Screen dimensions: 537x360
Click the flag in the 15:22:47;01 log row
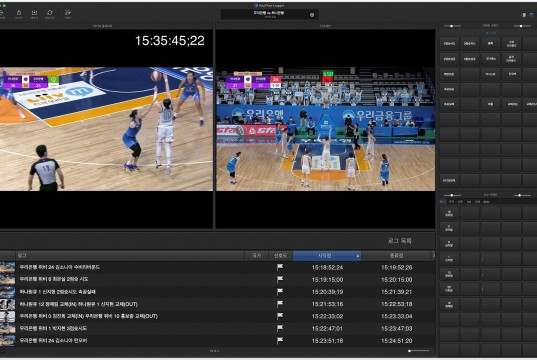[280, 328]
